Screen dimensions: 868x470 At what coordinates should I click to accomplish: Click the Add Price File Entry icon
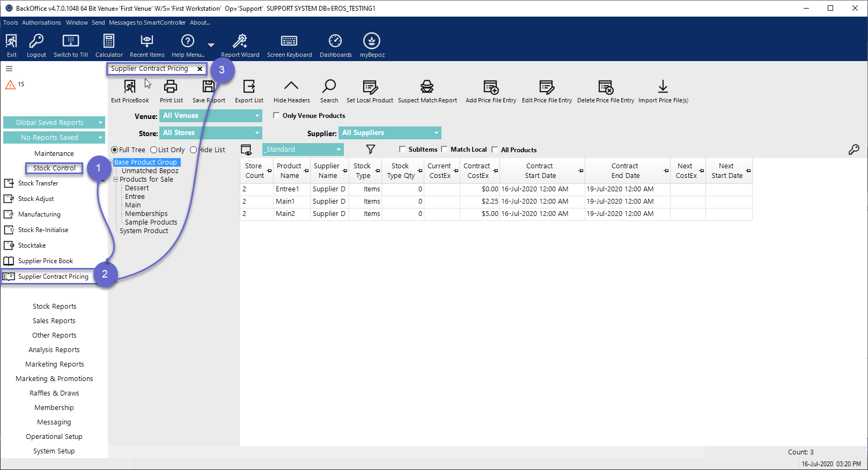click(x=490, y=87)
